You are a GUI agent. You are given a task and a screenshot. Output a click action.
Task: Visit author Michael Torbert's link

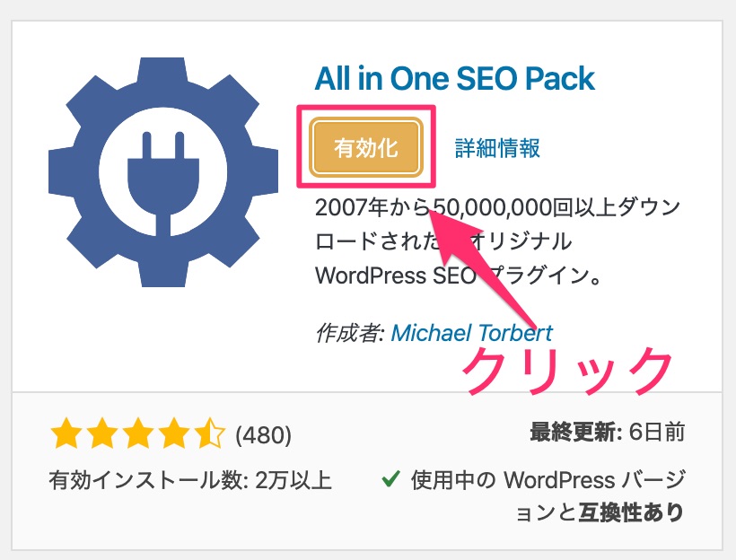click(x=472, y=333)
